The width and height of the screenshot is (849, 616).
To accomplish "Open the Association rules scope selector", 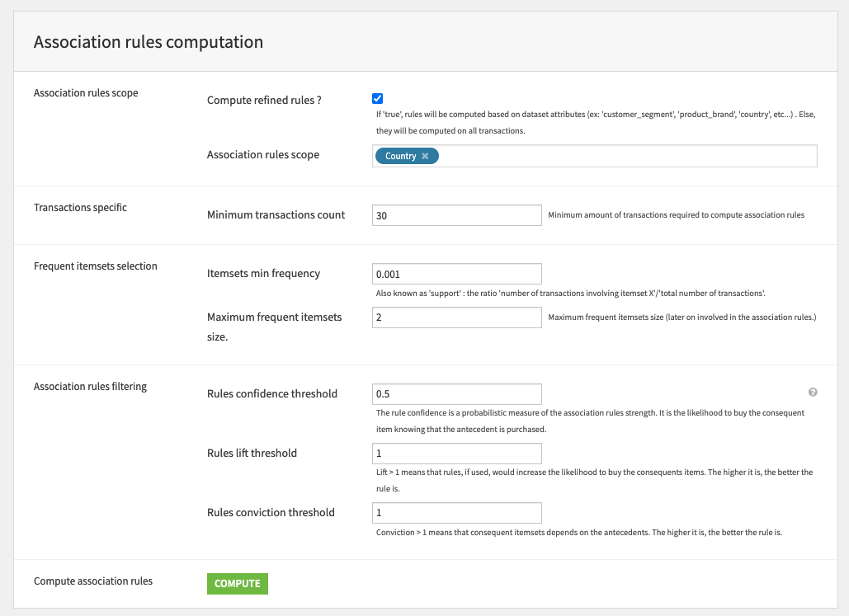I will click(x=619, y=155).
